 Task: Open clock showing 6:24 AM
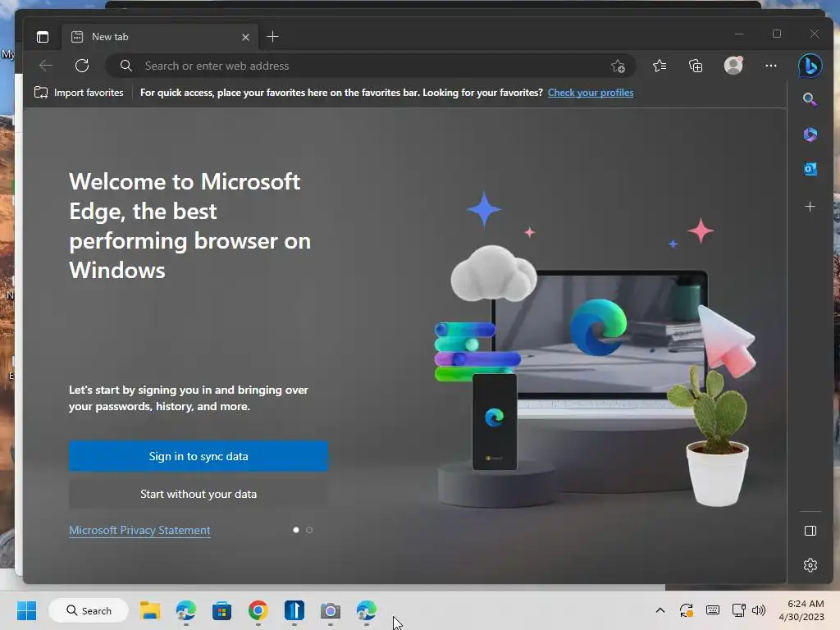[801, 610]
